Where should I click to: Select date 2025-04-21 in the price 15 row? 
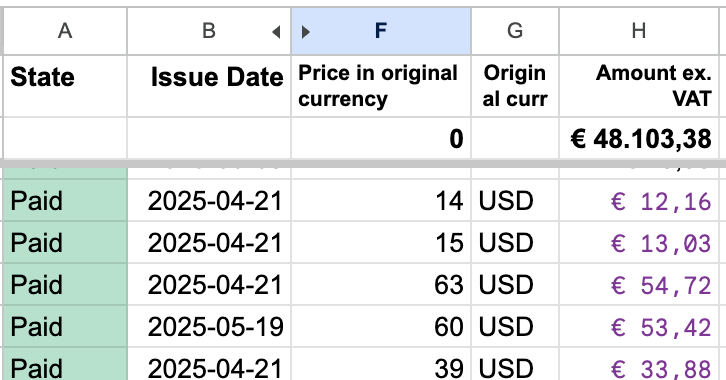click(x=209, y=242)
